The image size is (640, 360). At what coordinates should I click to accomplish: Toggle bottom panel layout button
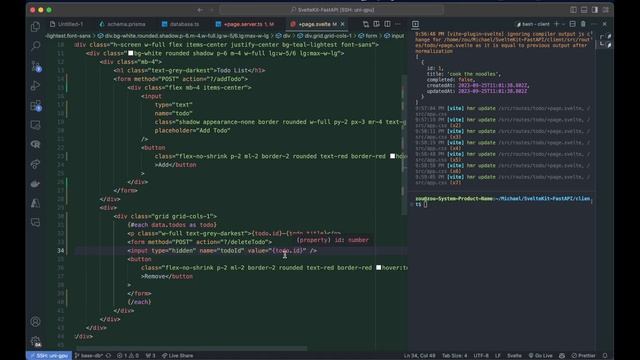point(584,10)
